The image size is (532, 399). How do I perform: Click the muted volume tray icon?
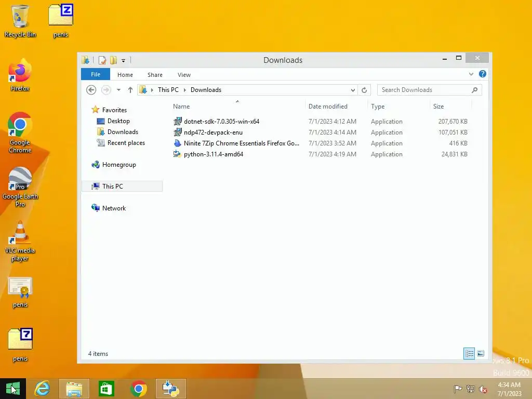pos(483,389)
